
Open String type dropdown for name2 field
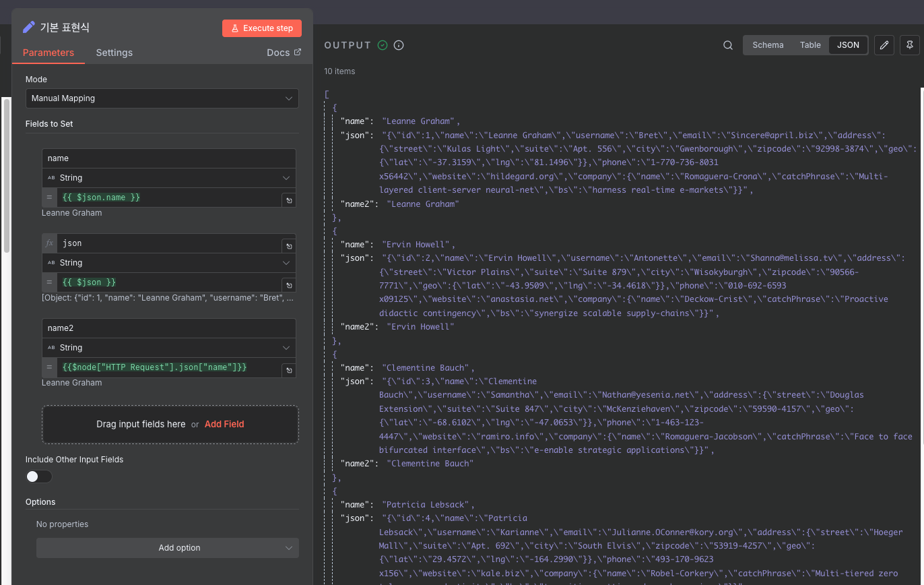[168, 348]
